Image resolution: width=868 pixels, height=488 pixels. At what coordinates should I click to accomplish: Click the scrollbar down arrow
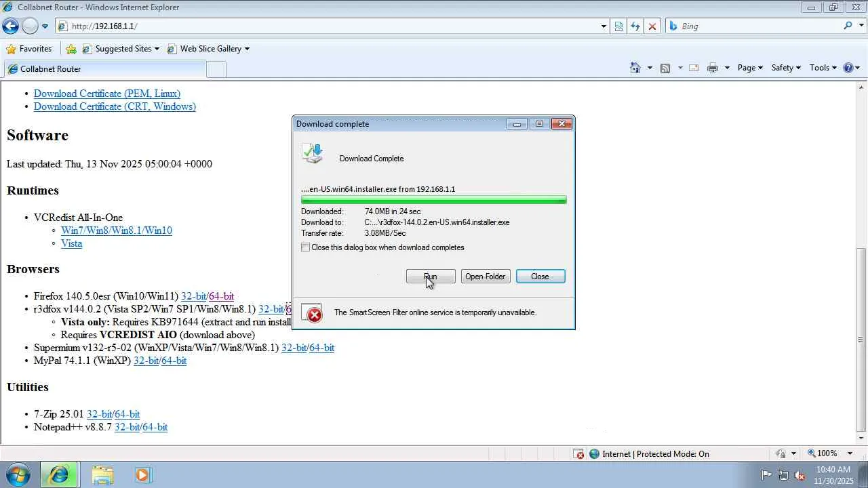click(862, 438)
